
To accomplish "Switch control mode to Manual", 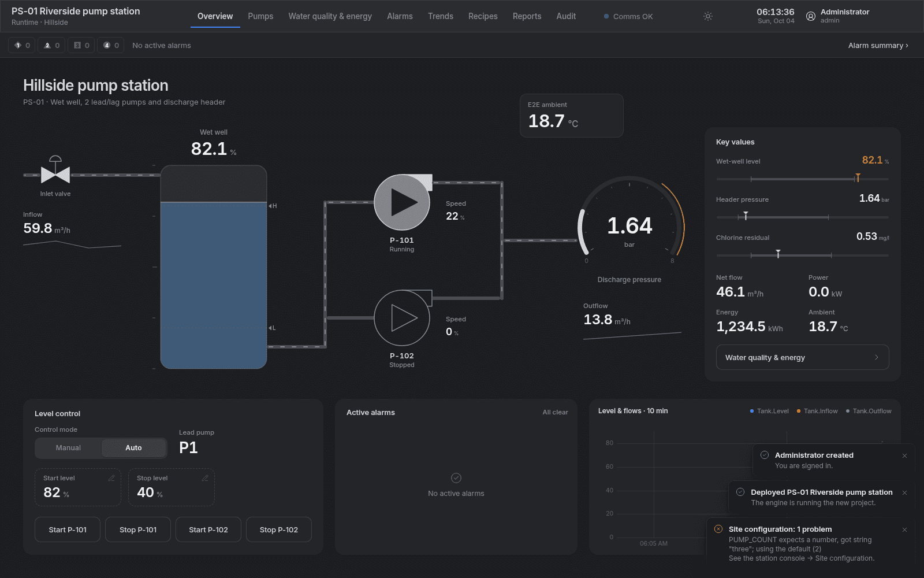I will coord(68,448).
